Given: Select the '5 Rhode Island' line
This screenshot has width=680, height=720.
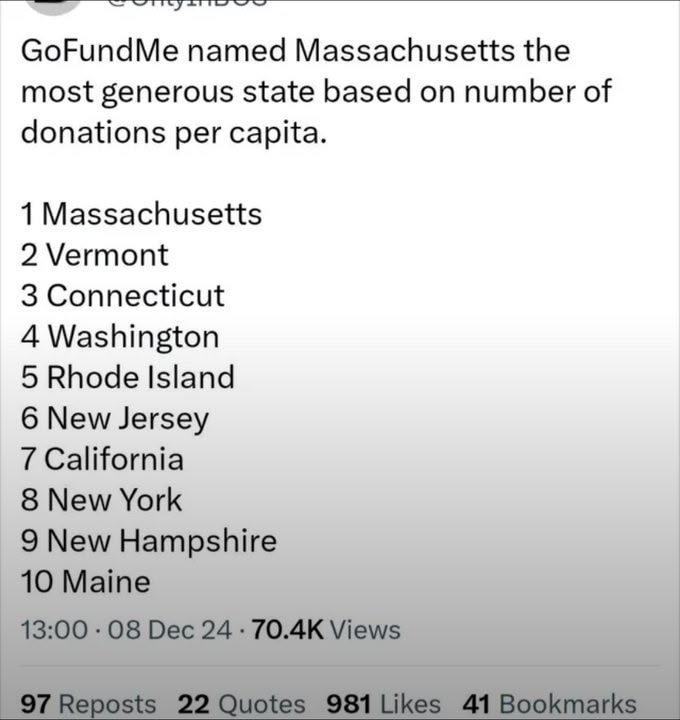Looking at the screenshot, I should click(x=128, y=378).
